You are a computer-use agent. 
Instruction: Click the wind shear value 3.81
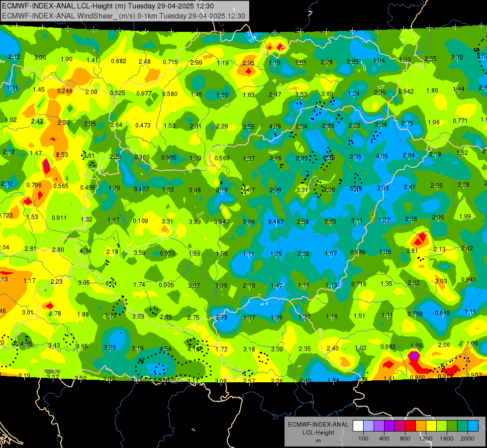[x=412, y=250]
